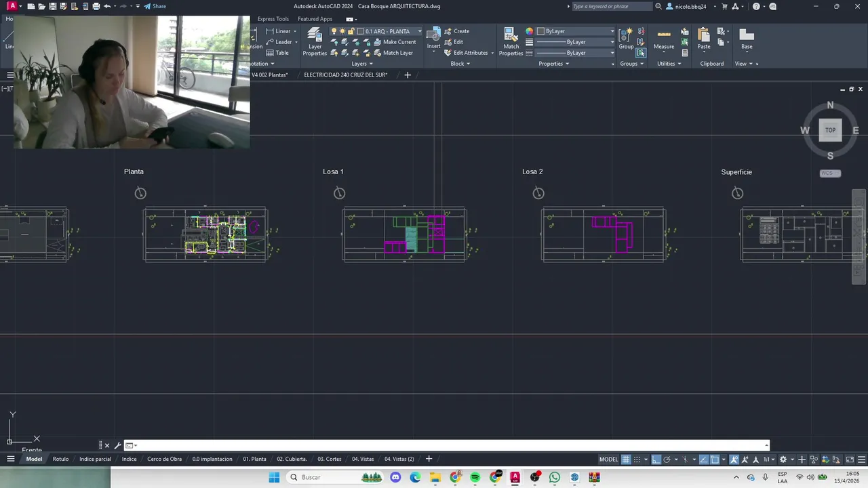
Task: Click the WCS coordinate system label
Action: [830, 174]
